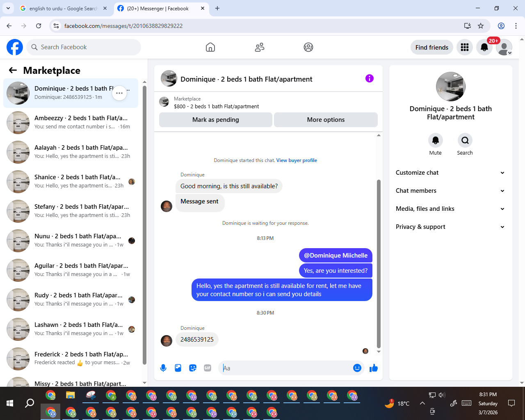Go to the Home feed icon
The height and width of the screenshot is (420, 525).
pyautogui.click(x=210, y=47)
